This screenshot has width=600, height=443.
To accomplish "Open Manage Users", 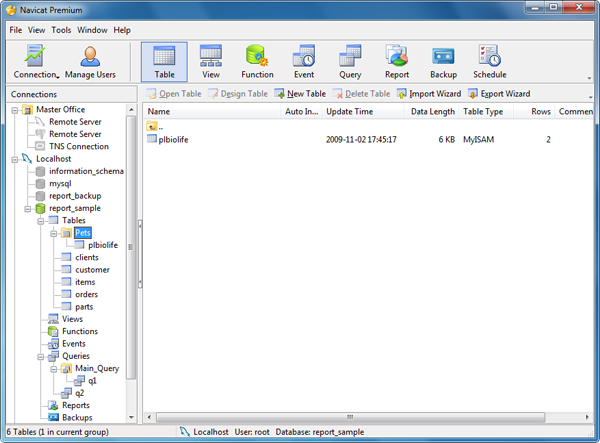I will pyautogui.click(x=90, y=62).
